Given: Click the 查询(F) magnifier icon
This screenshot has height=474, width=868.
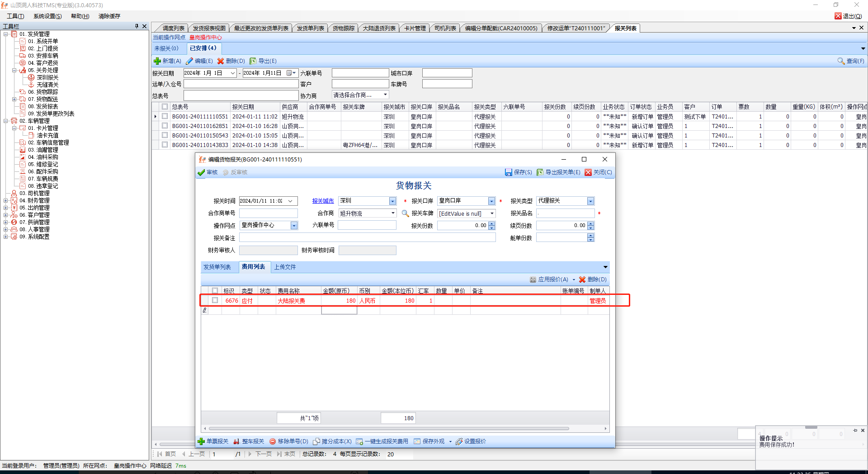Looking at the screenshot, I should click(x=841, y=61).
